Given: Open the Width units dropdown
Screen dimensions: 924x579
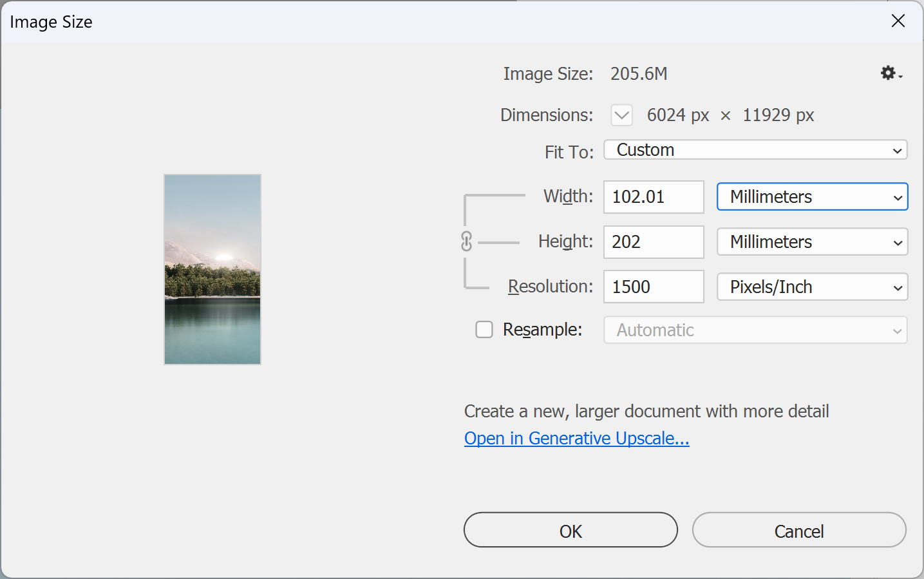Looking at the screenshot, I should [813, 196].
